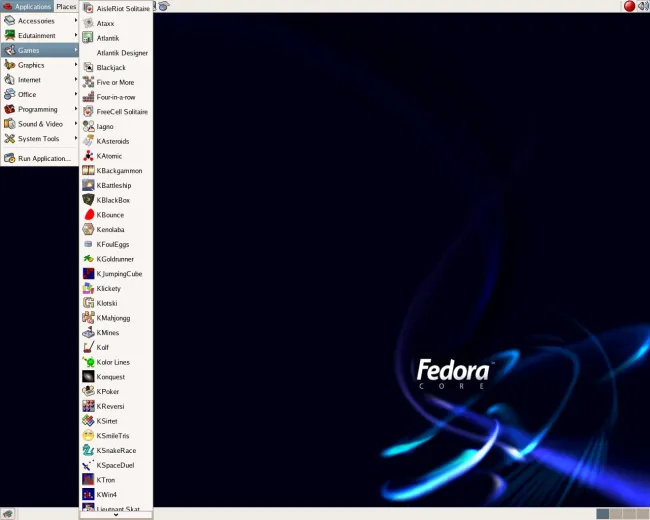Click the KSpaceDuel icon
650x520 pixels.
[88, 465]
